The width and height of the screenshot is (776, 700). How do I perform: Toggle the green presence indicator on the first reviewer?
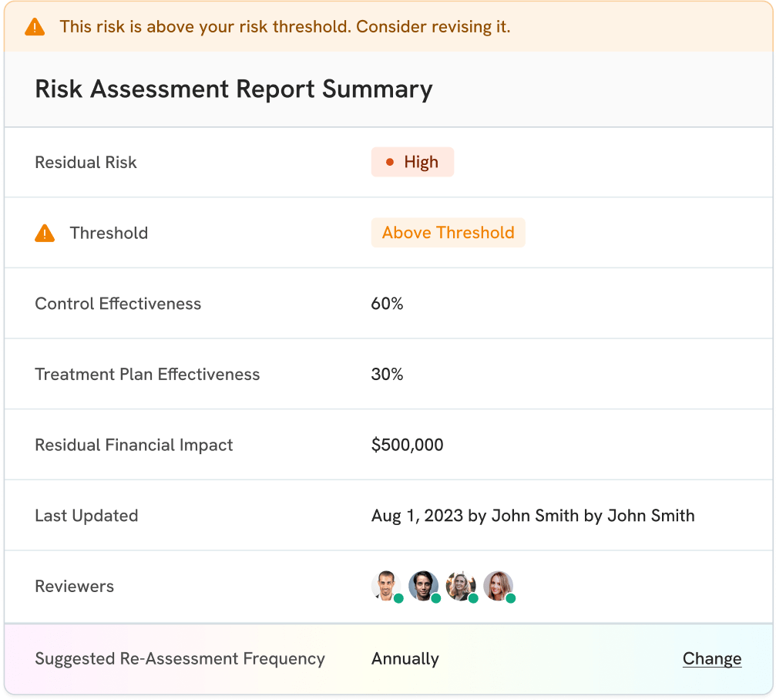[x=399, y=598]
